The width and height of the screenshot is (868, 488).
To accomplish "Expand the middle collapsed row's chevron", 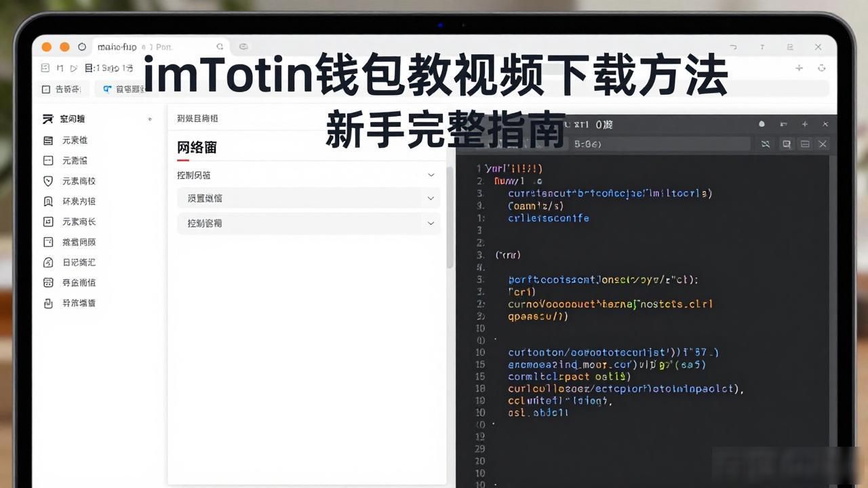I will (431, 199).
